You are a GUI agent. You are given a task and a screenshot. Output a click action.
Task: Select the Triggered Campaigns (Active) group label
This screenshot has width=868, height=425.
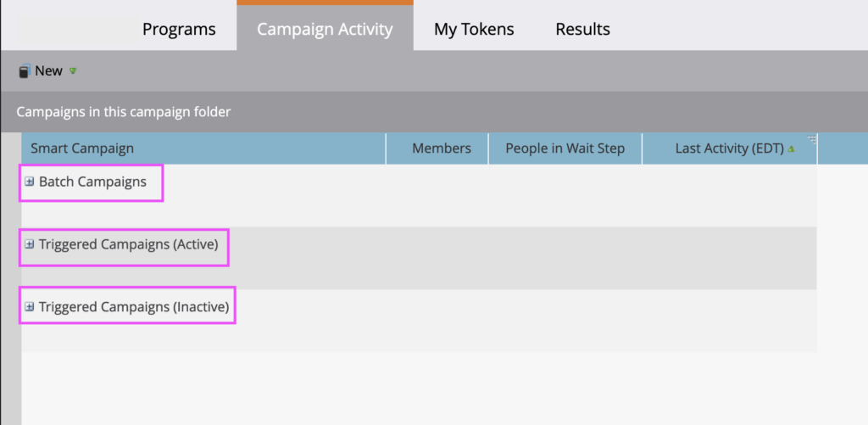click(x=128, y=244)
